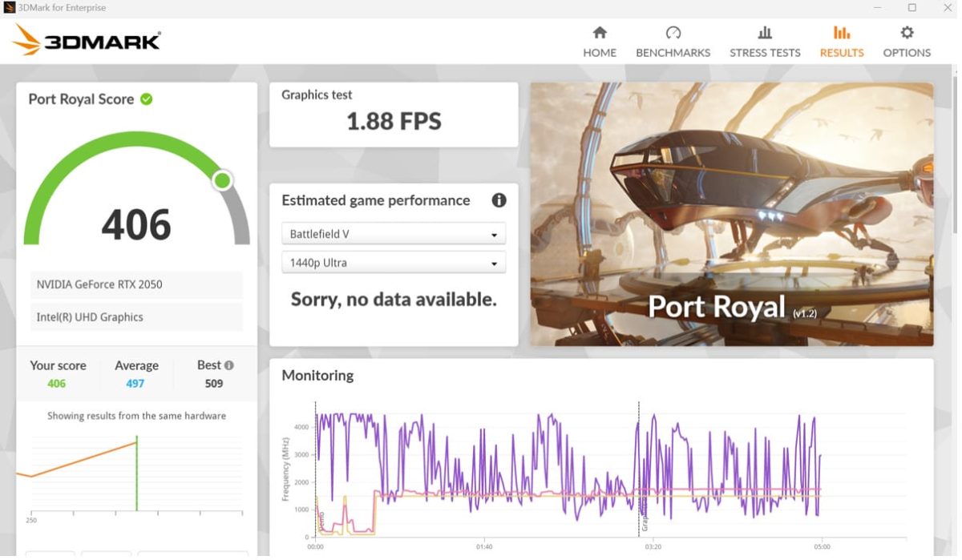Click the 03:20 time label on the graph

[x=653, y=547]
